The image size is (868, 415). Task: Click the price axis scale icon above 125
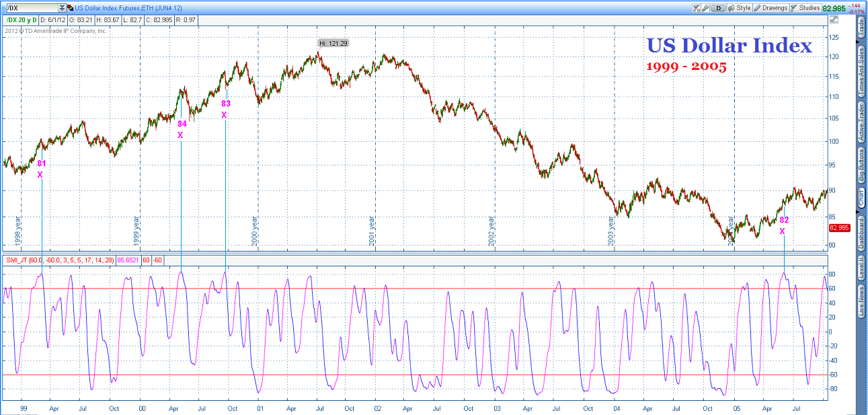tap(834, 19)
